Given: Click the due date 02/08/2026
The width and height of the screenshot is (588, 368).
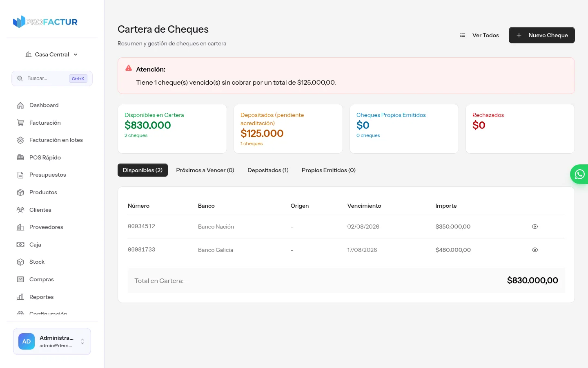Looking at the screenshot, I should pyautogui.click(x=363, y=227).
